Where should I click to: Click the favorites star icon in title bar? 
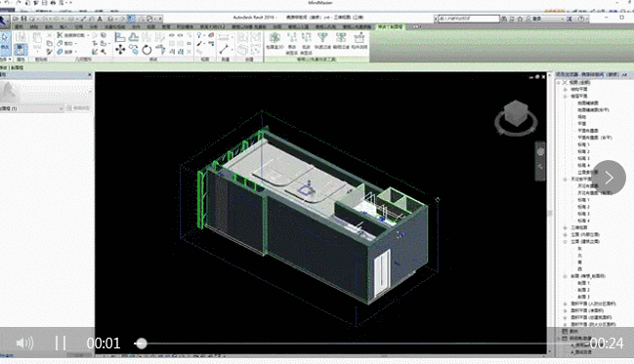(520, 19)
